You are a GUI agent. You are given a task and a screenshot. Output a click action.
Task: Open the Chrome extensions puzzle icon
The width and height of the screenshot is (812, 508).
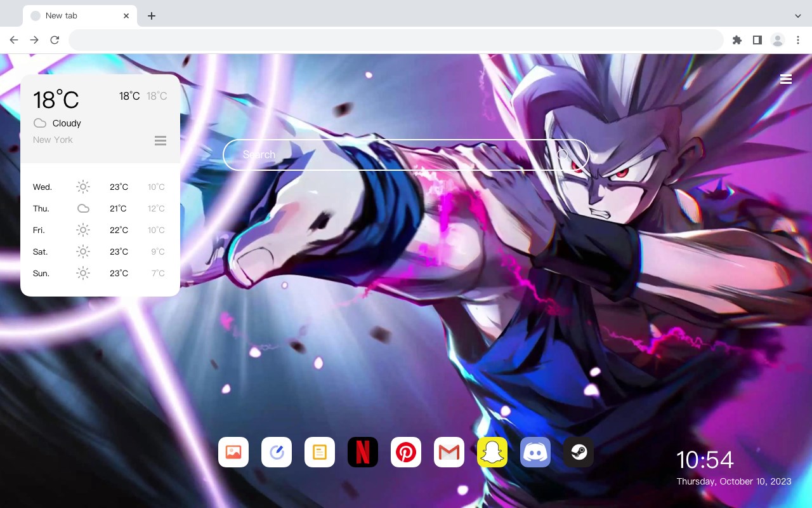point(737,40)
